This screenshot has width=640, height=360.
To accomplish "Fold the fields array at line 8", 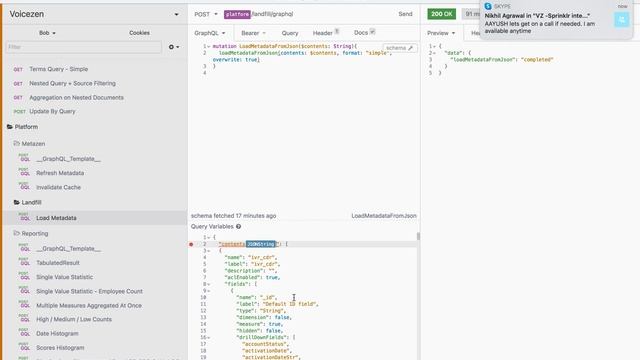I will pos(209,284).
